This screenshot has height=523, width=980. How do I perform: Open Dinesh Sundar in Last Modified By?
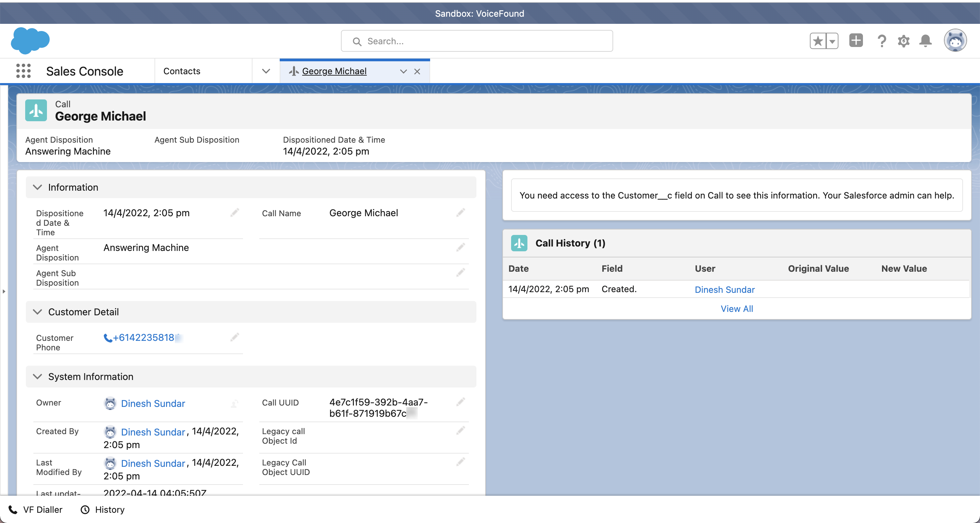click(x=153, y=463)
